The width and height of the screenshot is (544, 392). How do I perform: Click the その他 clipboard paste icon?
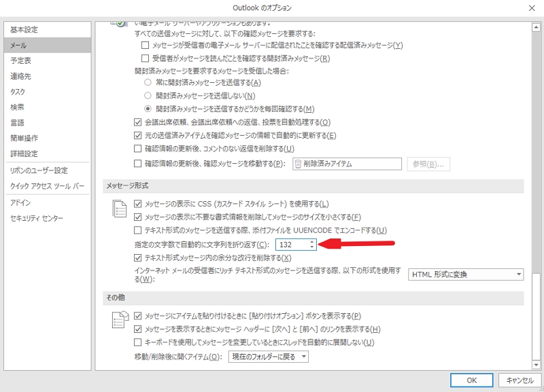[120, 319]
